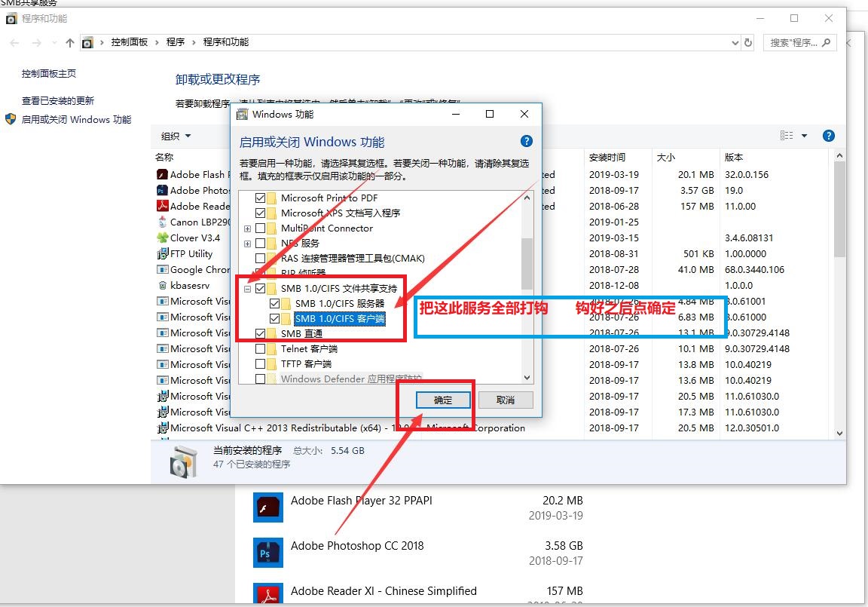Click the Clover V3.4 clover icon
The image size is (868, 607).
pos(162,238)
